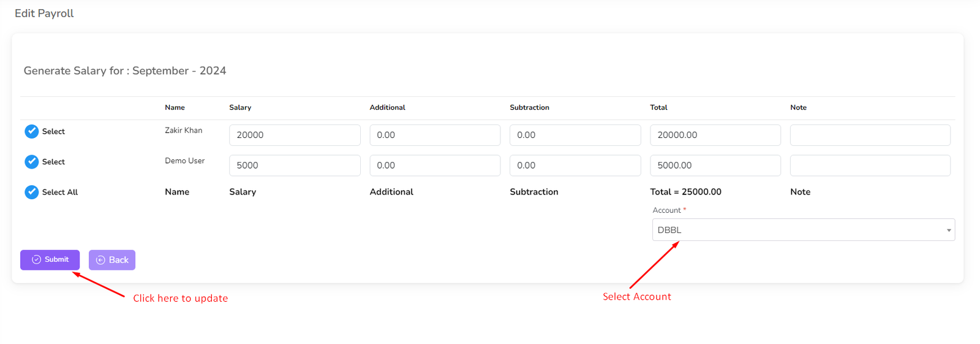Click the Submit button
980x344 pixels.
pos(50,260)
